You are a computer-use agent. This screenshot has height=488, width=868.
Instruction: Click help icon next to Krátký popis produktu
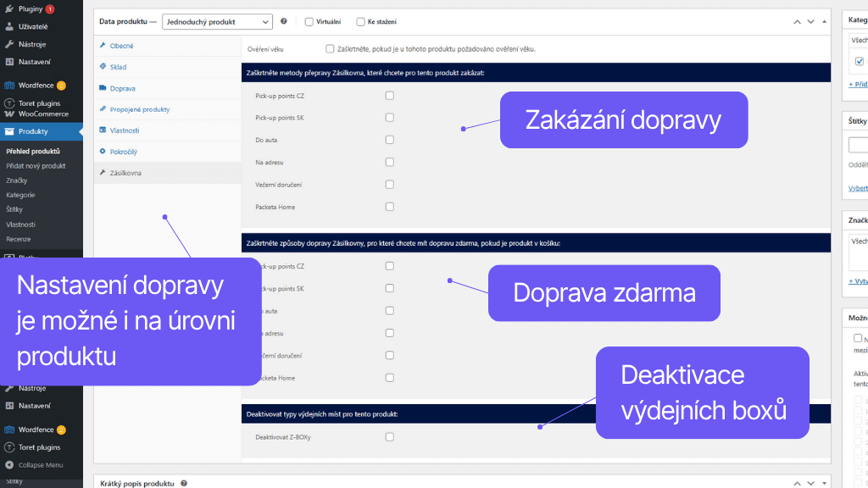pos(184,483)
